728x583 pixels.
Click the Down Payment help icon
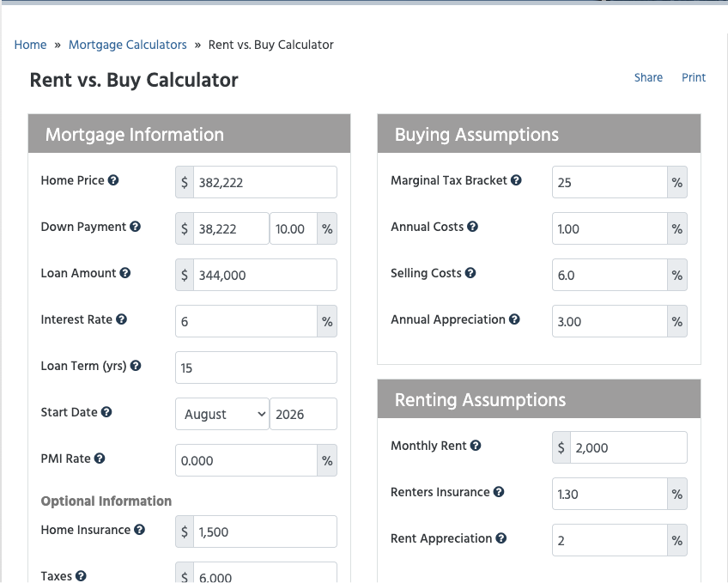pos(135,227)
